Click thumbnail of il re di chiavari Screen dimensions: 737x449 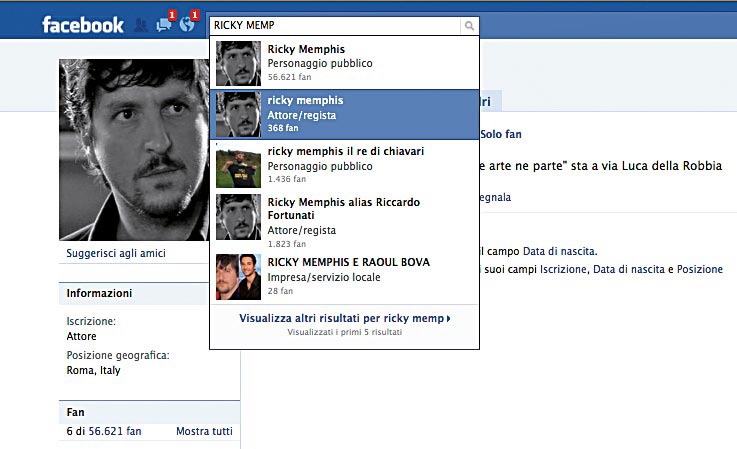pos(238,166)
